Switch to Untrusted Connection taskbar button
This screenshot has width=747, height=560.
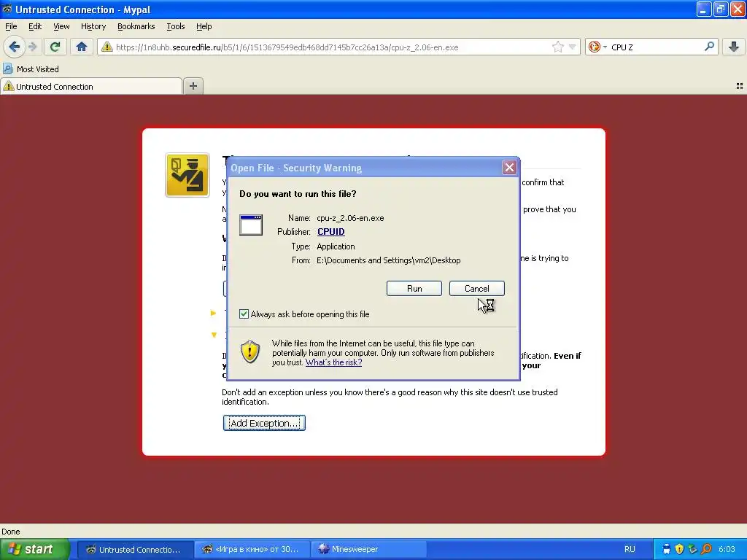click(135, 550)
